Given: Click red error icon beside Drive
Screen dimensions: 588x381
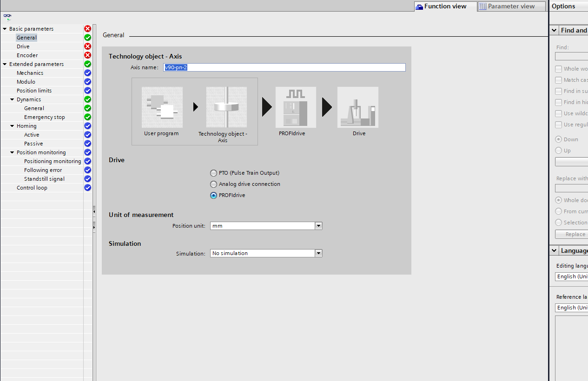Looking at the screenshot, I should (x=87, y=46).
